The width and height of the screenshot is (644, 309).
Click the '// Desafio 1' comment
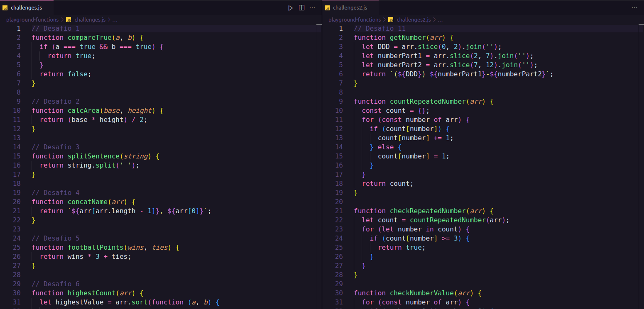pyautogui.click(x=56, y=28)
